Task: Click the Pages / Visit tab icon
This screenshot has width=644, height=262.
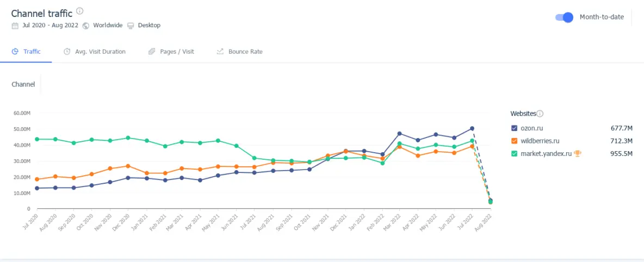Action: pyautogui.click(x=152, y=52)
